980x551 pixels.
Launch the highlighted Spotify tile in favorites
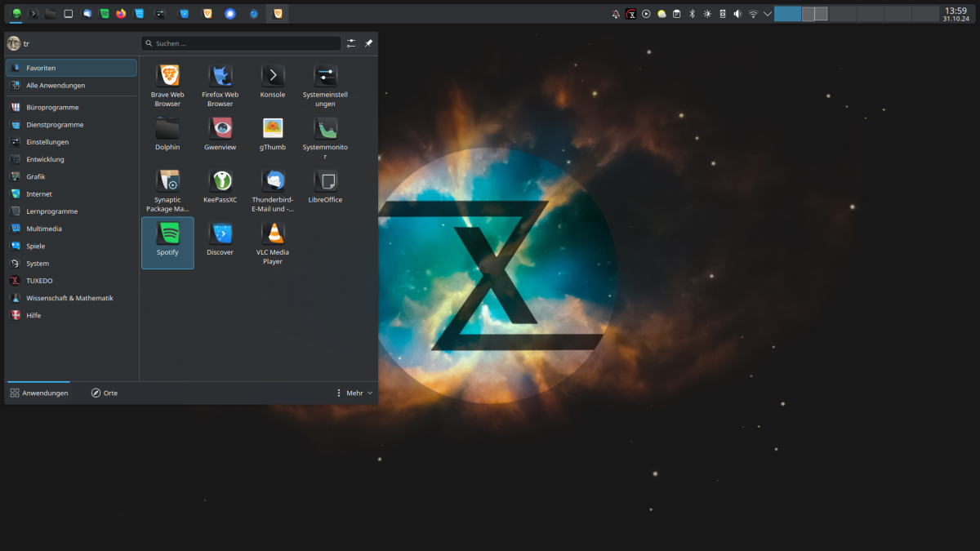(x=167, y=242)
